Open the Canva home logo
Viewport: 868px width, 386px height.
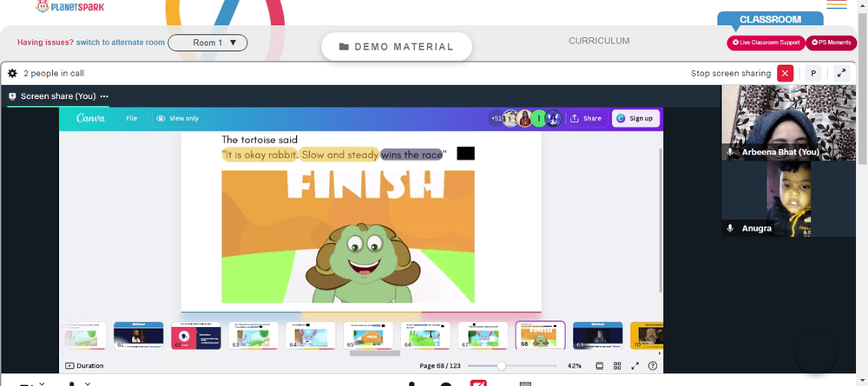91,118
